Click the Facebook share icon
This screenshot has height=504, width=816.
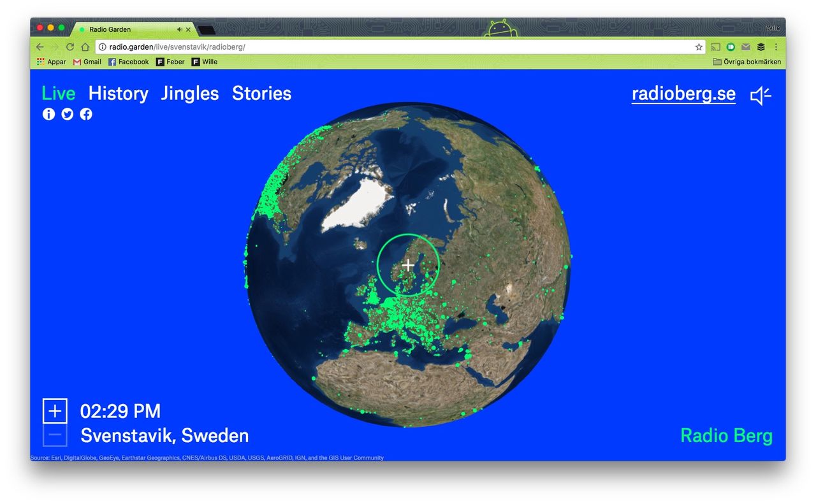tap(85, 114)
